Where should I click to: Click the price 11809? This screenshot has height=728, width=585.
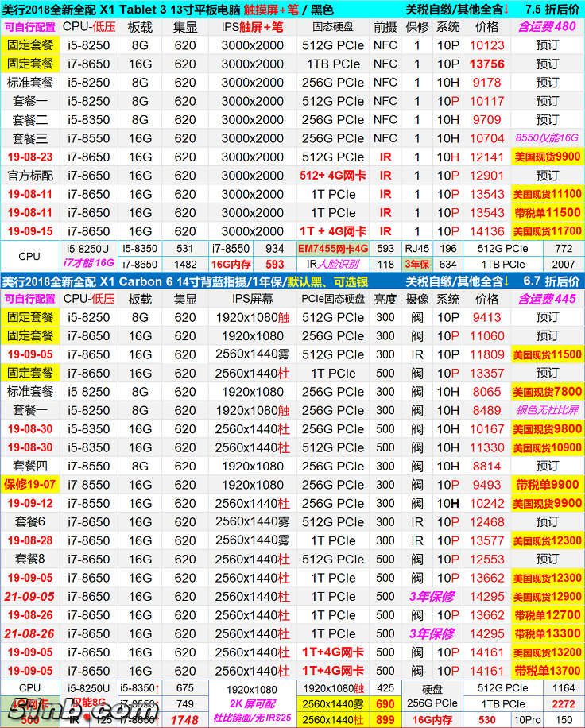(x=486, y=354)
